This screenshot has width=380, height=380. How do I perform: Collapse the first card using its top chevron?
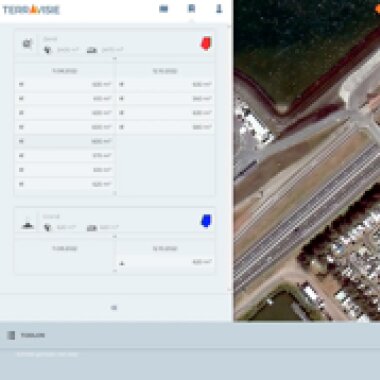click(x=115, y=58)
